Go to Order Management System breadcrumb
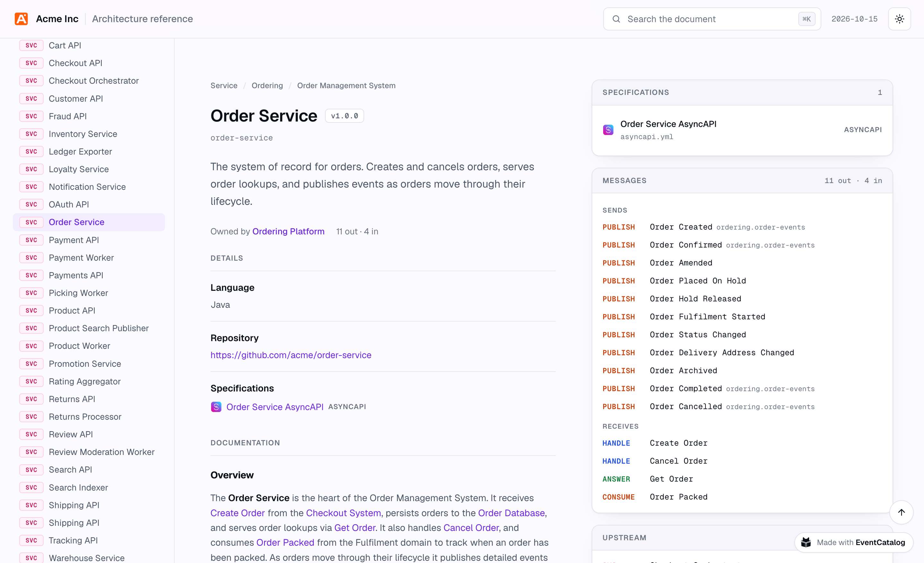The width and height of the screenshot is (924, 563). (x=346, y=86)
